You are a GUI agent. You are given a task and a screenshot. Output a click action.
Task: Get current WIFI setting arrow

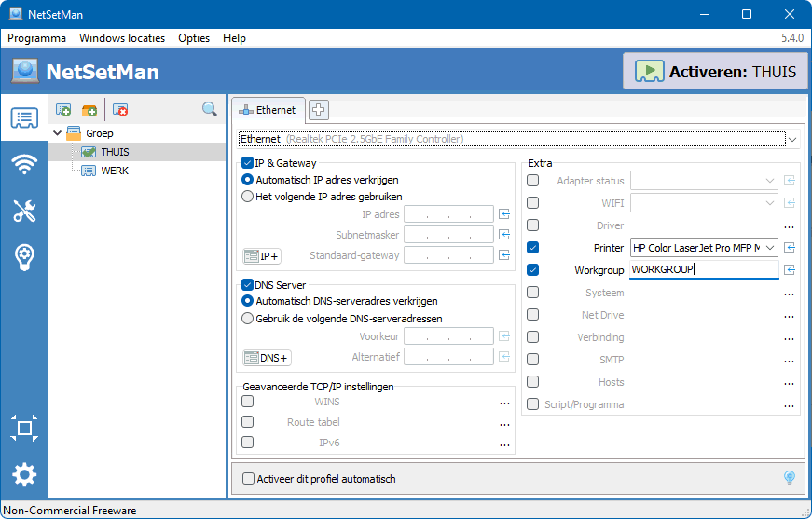pyautogui.click(x=790, y=203)
